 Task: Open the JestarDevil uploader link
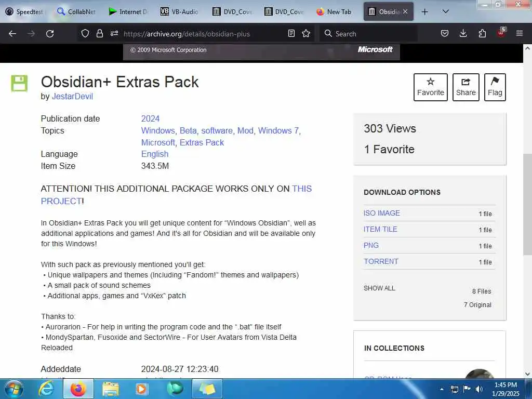click(72, 96)
